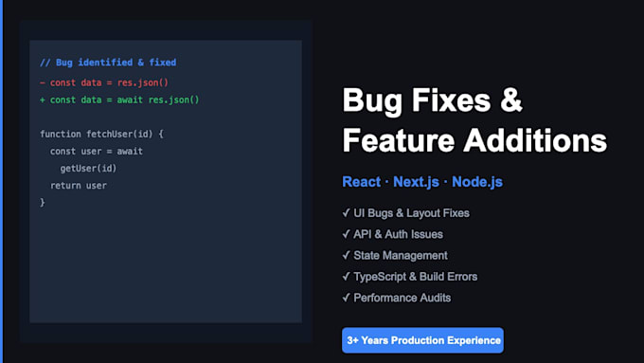The height and width of the screenshot is (363, 644).
Task: Click the 'function fetchUser(id) {' code line
Action: pyautogui.click(x=102, y=134)
